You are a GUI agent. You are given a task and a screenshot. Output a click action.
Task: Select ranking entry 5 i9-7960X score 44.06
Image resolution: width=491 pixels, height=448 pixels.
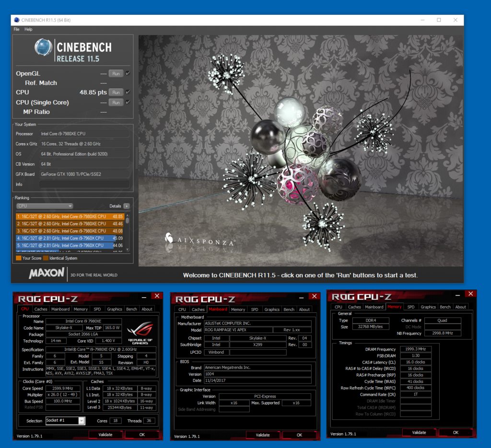(70, 245)
